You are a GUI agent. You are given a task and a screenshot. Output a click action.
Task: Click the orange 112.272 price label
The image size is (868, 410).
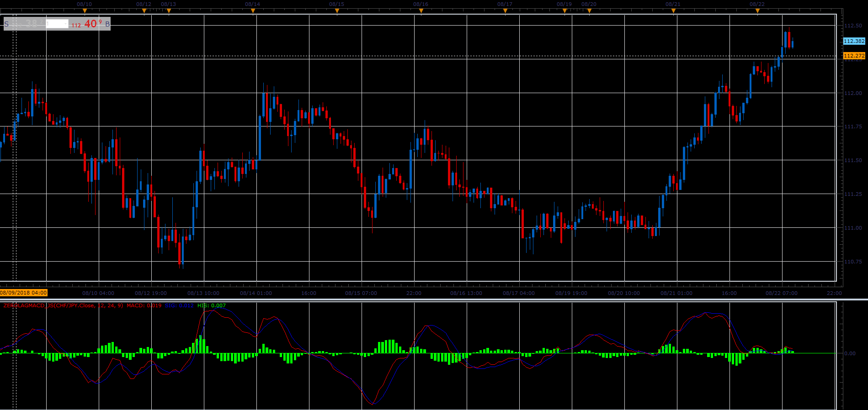pos(854,56)
